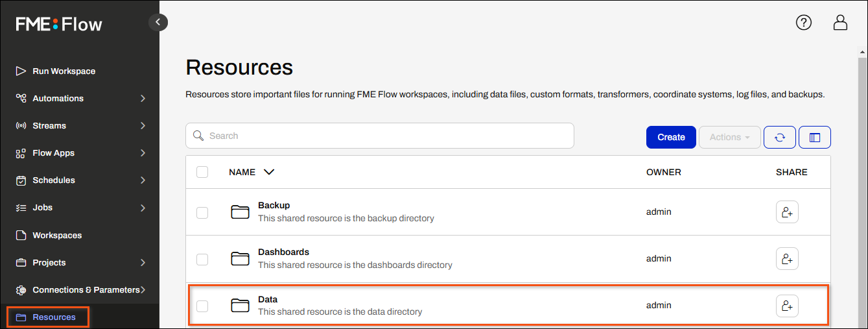
Task: Share the Backup resource
Action: (787, 212)
